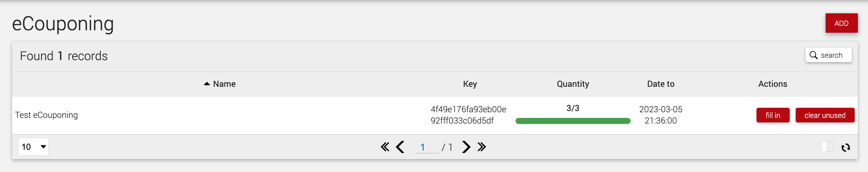Open the rows-per-page dropdown showing 10
Viewport: 868px width, 172px height.
coord(33,147)
